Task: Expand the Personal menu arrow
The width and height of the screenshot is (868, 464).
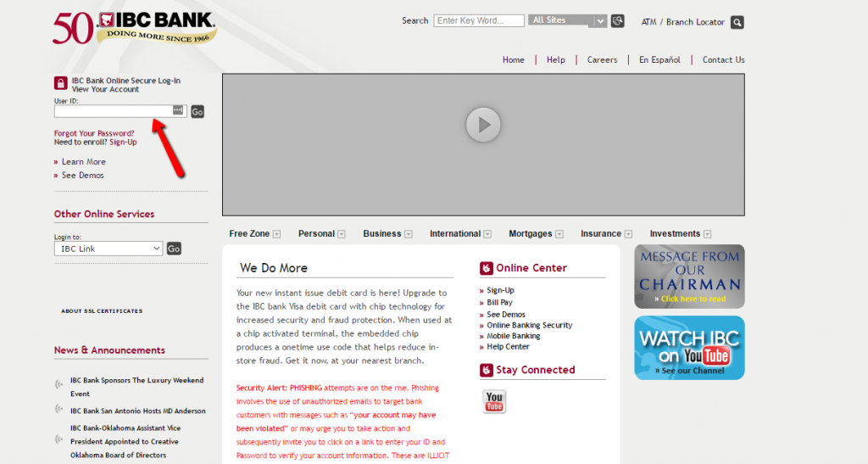Action: coord(342,234)
